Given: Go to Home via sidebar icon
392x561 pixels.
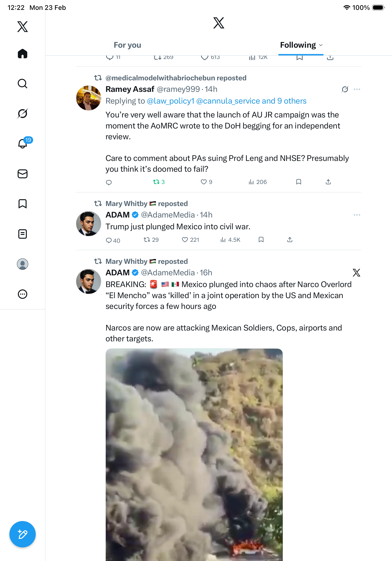Looking at the screenshot, I should 23,54.
